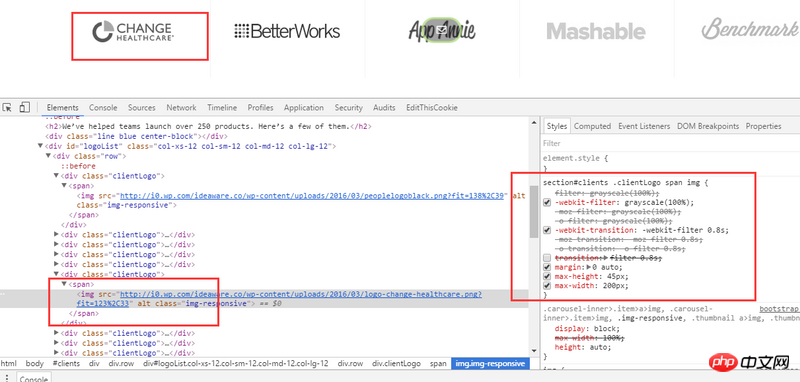Open the peoplelogoblack.png image URL

(x=313, y=196)
